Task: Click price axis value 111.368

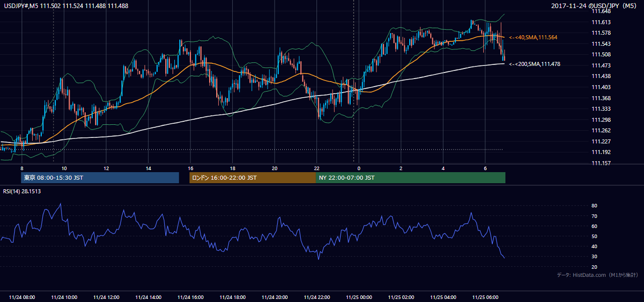Action: pyautogui.click(x=602, y=98)
